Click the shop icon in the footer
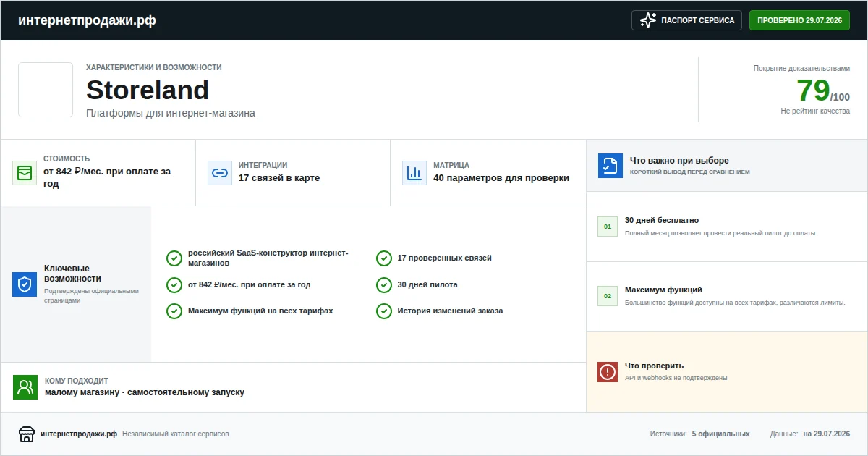The width and height of the screenshot is (868, 456). tap(27, 434)
